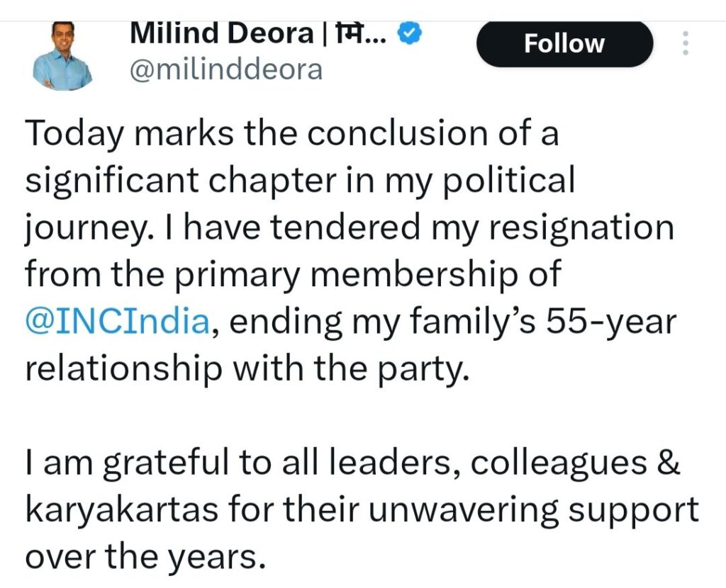Click the Milind Deora display name
The width and height of the screenshot is (726, 588).
tap(221, 34)
